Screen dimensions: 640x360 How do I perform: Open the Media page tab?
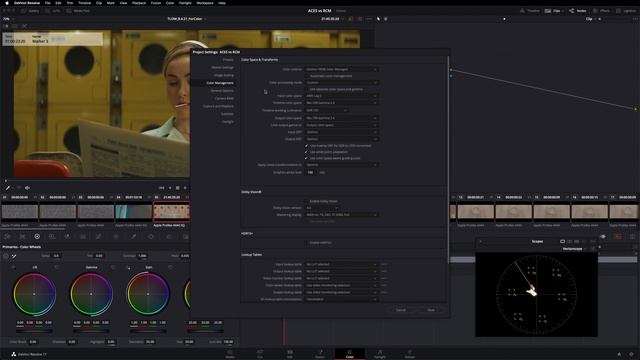click(230, 353)
